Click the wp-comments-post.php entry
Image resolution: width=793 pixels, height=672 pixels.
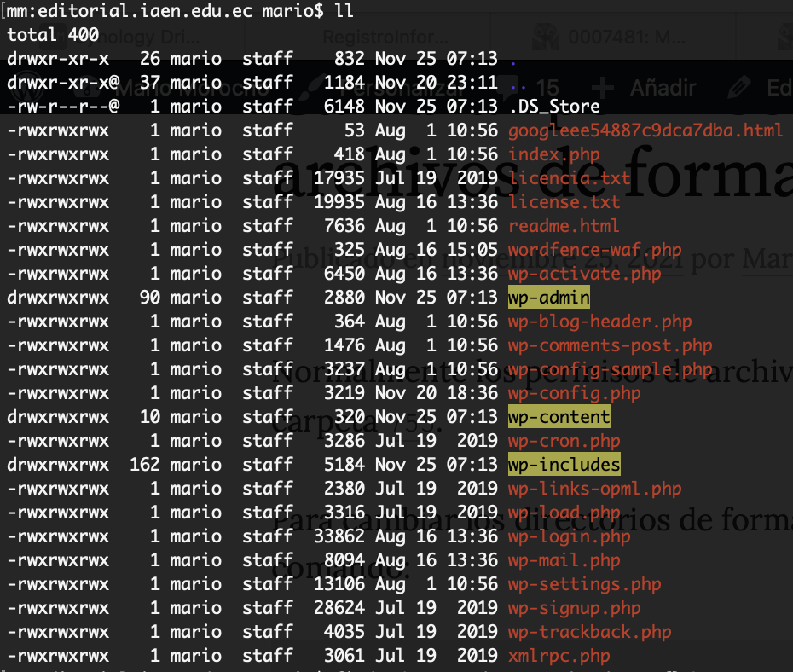coord(610,345)
